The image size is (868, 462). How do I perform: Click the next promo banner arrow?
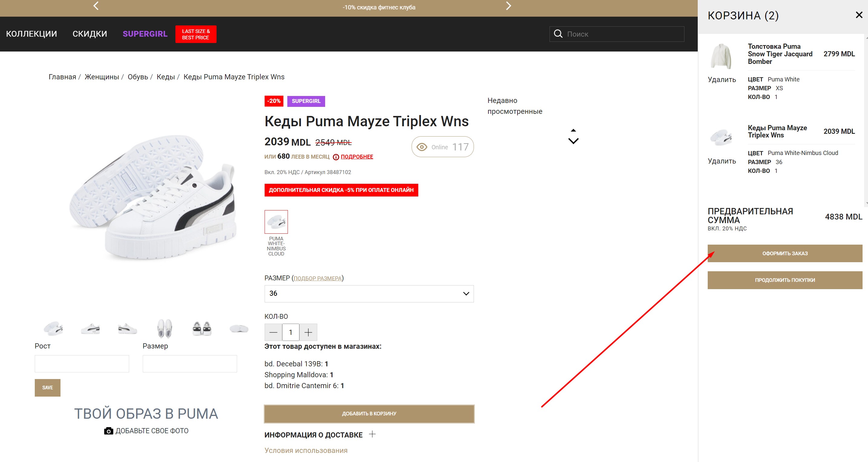coord(508,6)
